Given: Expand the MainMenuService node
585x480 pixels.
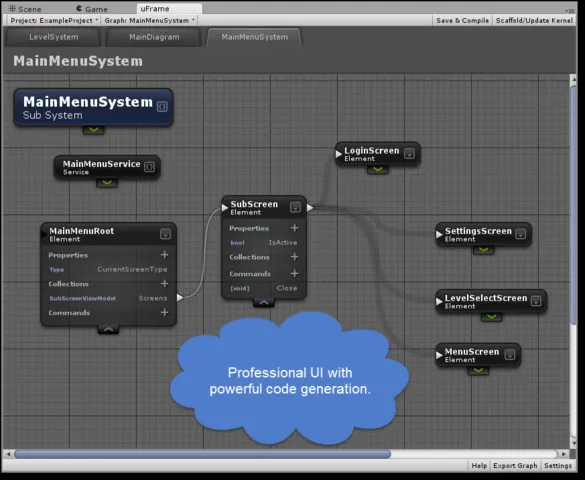Looking at the screenshot, I should click(107, 183).
